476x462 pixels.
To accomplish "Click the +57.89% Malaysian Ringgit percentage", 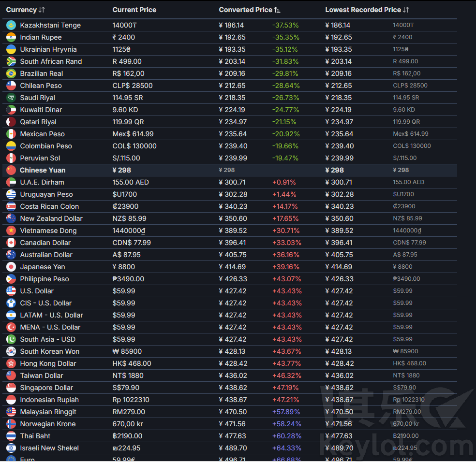I will click(x=286, y=412).
